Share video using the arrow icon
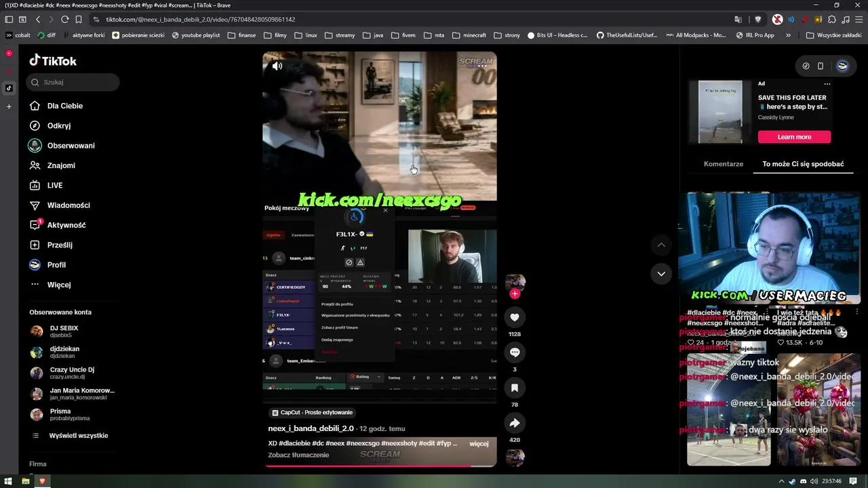This screenshot has width=868, height=488. click(515, 423)
